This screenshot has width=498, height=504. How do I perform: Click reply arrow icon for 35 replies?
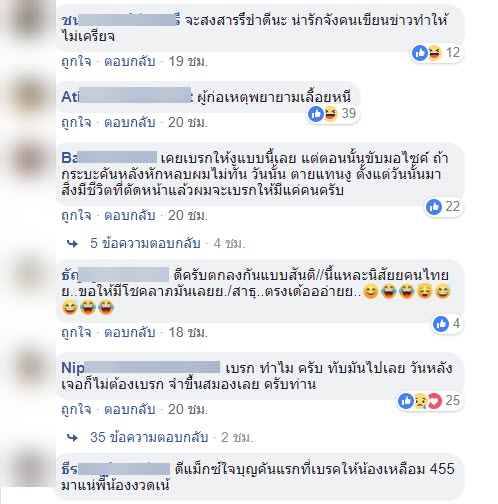[x=72, y=437]
